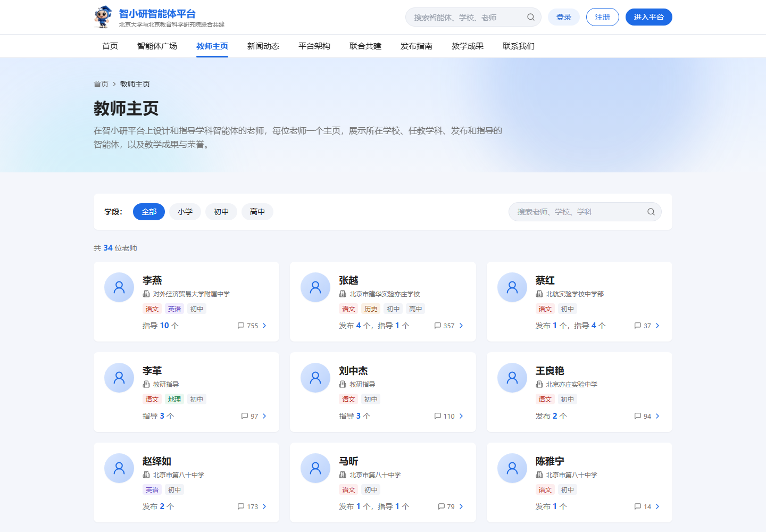Expand 李革's card with the right chevron
This screenshot has height=532, width=766.
pos(264,416)
